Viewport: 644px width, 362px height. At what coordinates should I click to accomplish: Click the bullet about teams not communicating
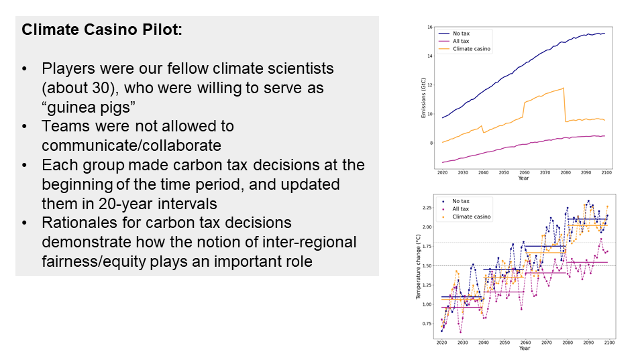click(x=138, y=135)
